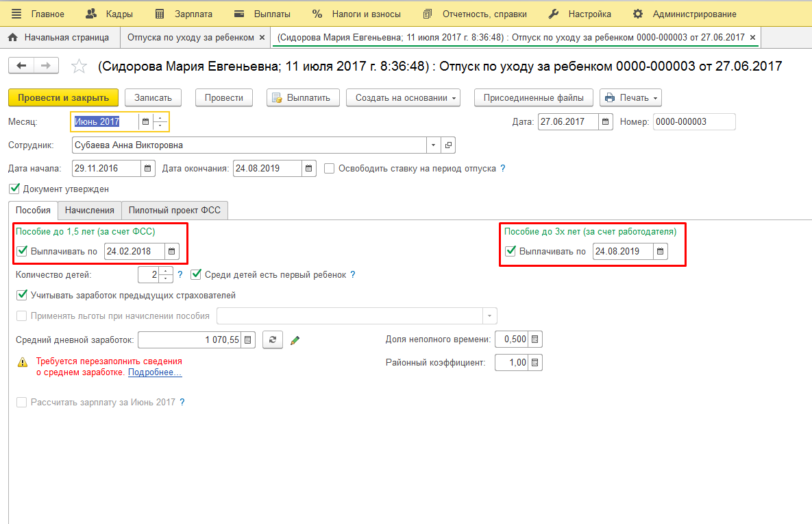Click the favorites star icon
This screenshot has width=812, height=524.
(79, 66)
